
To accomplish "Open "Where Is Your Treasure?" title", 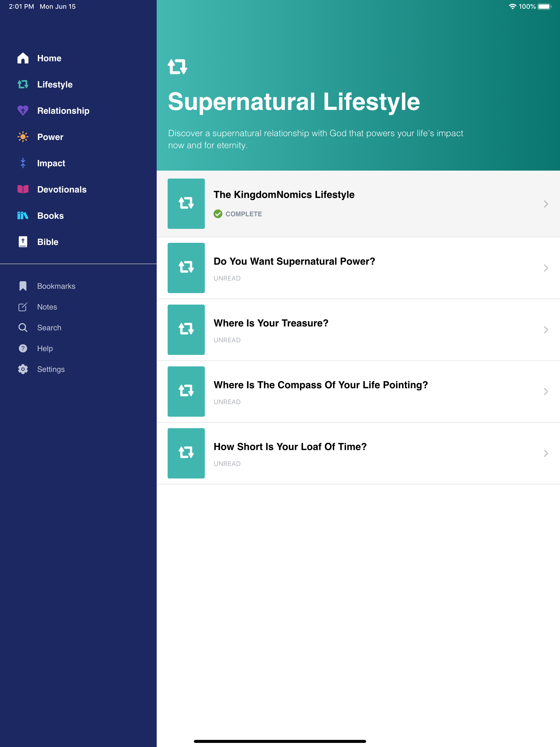I will coord(271,323).
